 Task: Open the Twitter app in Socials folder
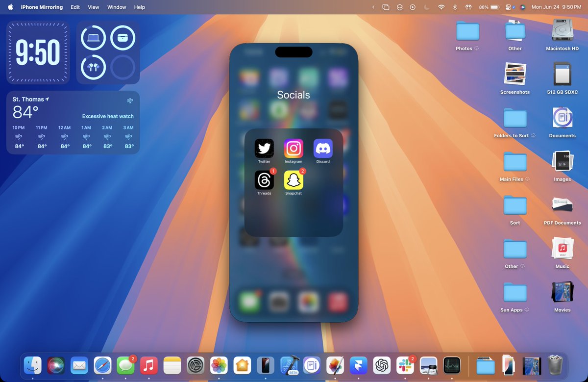(x=264, y=148)
